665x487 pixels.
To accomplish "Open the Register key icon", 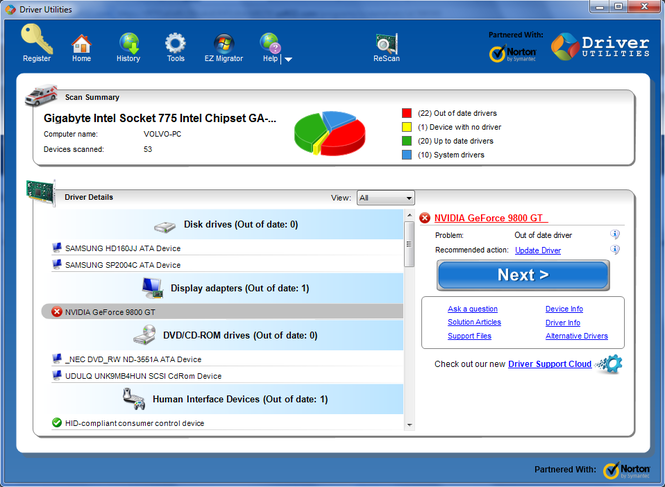I will pyautogui.click(x=37, y=39).
